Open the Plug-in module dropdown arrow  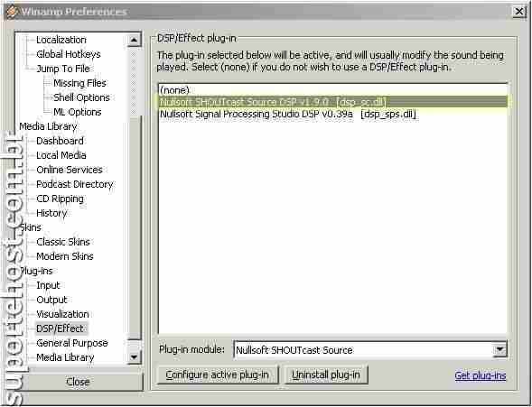tap(499, 350)
